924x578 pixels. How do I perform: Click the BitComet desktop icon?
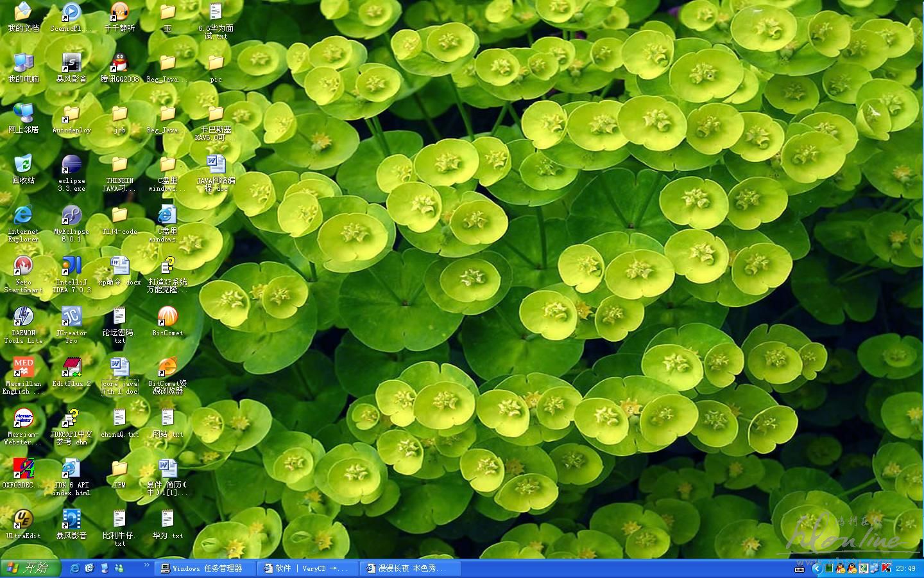point(167,317)
